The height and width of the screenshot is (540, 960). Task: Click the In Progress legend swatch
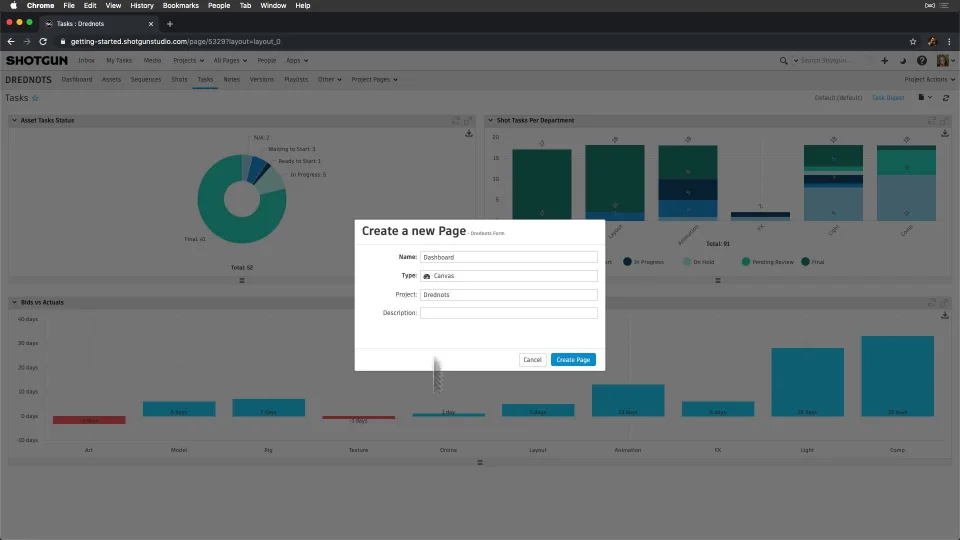click(x=627, y=262)
